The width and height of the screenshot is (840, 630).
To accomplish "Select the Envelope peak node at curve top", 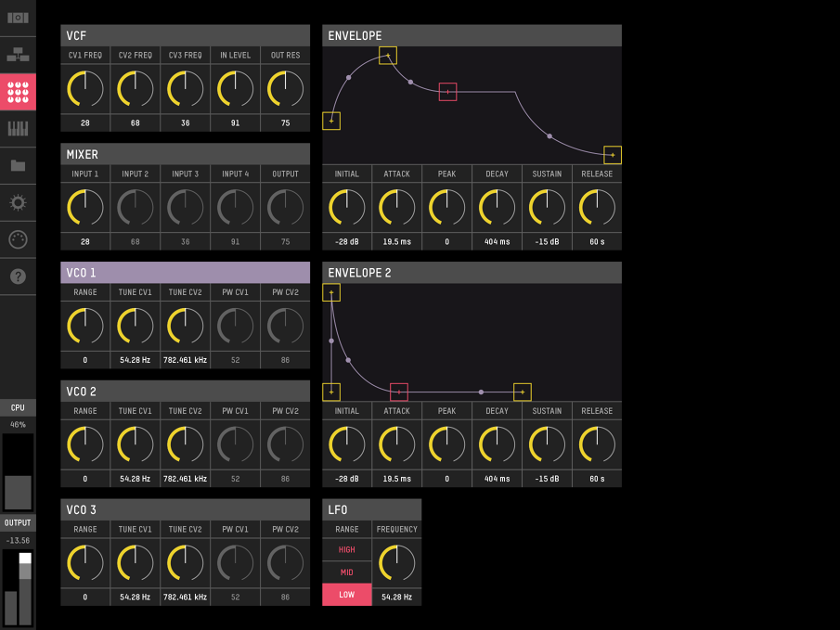I will [388, 56].
